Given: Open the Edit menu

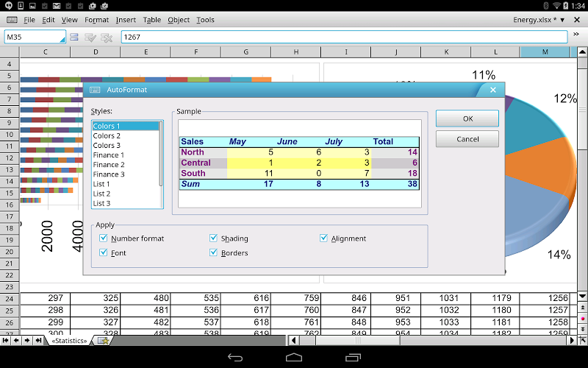Looking at the screenshot, I should (49, 20).
